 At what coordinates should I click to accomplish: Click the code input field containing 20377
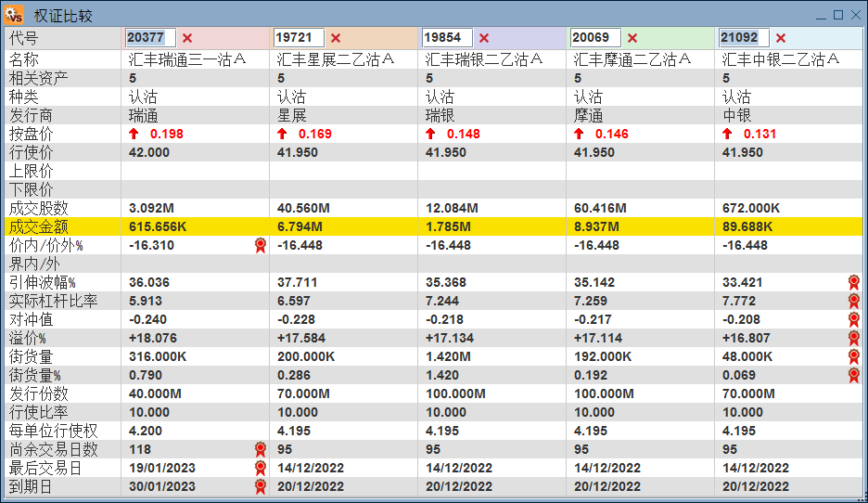150,38
